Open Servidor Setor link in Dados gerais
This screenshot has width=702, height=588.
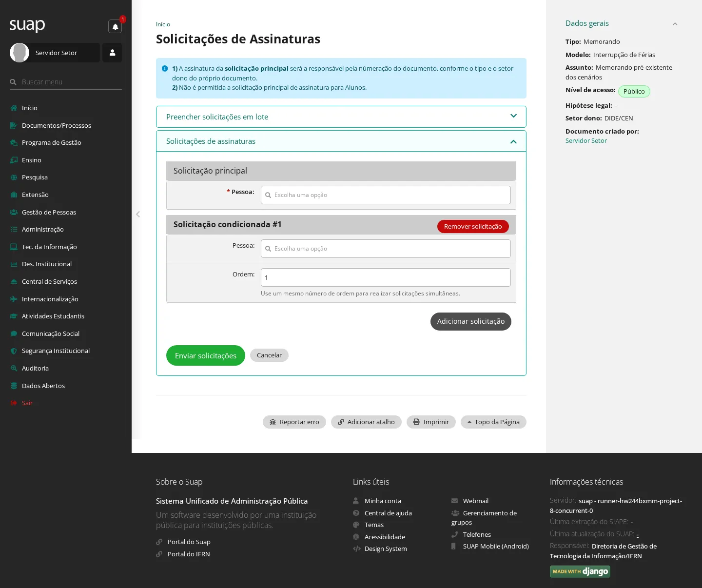pyautogui.click(x=586, y=141)
